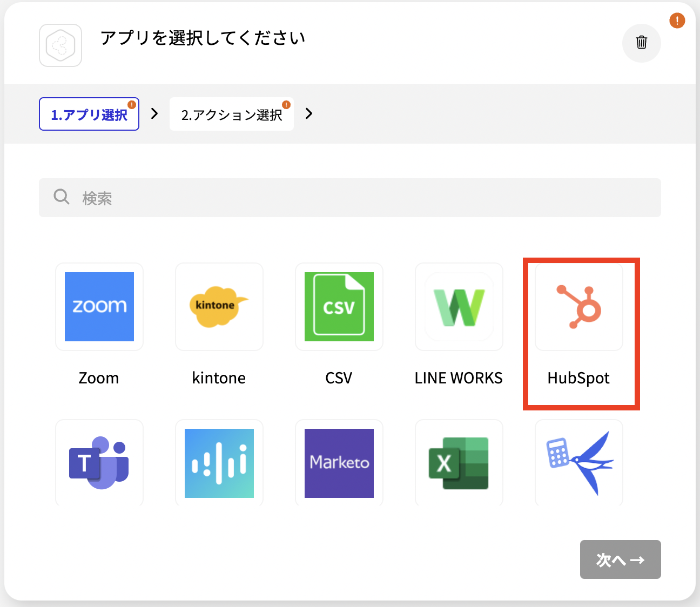The height and width of the screenshot is (607, 700).
Task: Pick the CSV app icon
Action: (x=339, y=307)
